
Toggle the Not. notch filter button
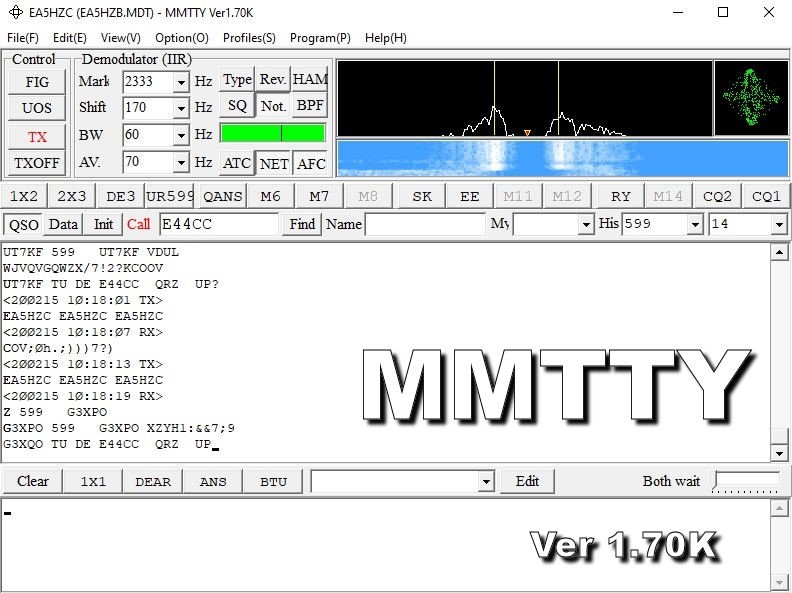click(273, 106)
